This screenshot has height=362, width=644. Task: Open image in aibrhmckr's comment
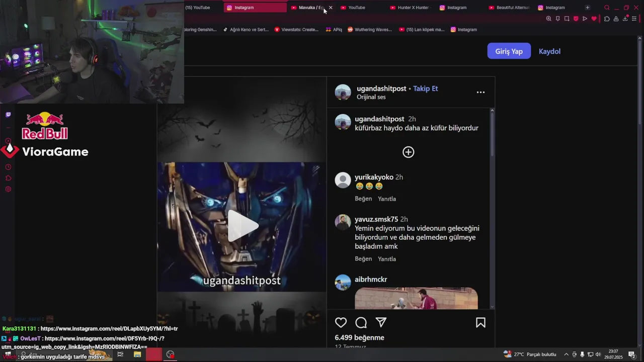click(416, 299)
